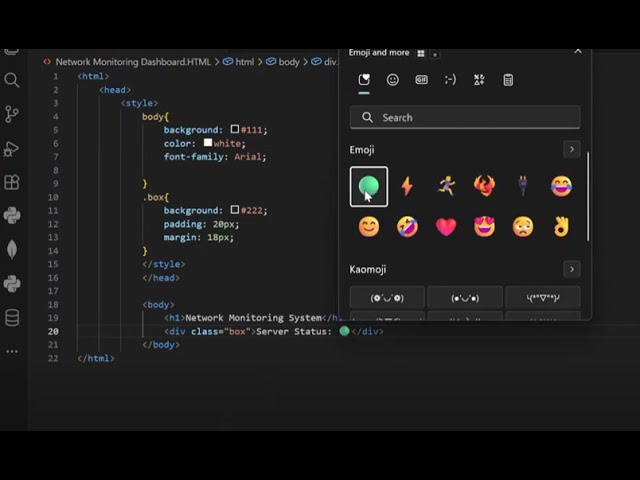Insert the OK hand emoji
The height and width of the screenshot is (480, 640).
pos(561,227)
